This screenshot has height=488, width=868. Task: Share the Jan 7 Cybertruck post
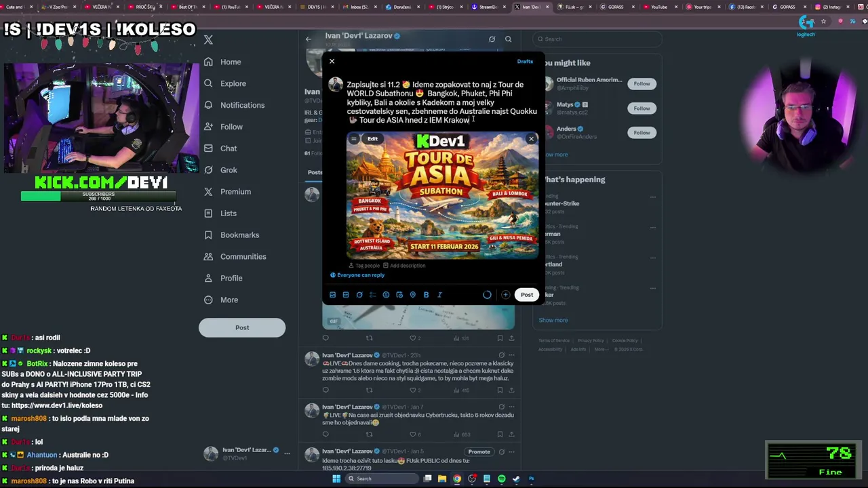tap(511, 434)
